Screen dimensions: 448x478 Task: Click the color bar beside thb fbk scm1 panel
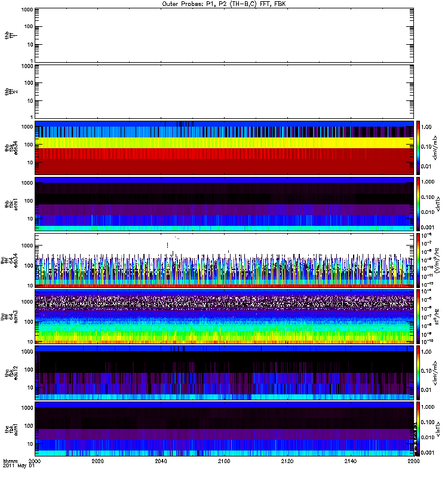[x=418, y=204]
